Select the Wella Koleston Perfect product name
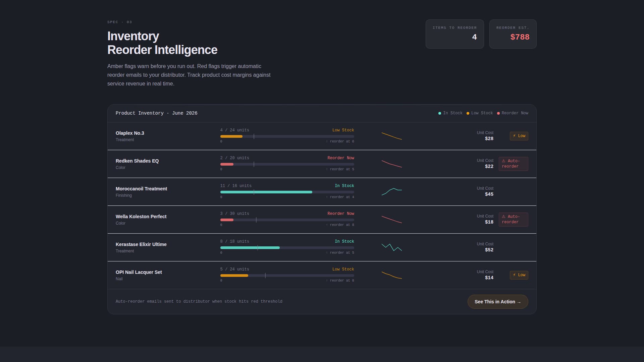This screenshot has width=644, height=362. 141,217
